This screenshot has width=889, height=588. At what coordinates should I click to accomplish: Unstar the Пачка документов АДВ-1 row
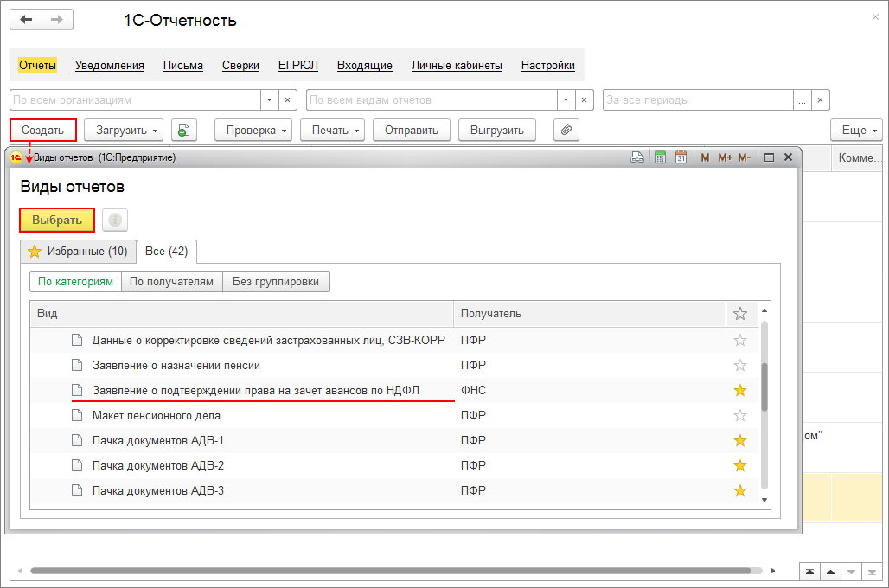click(x=739, y=441)
